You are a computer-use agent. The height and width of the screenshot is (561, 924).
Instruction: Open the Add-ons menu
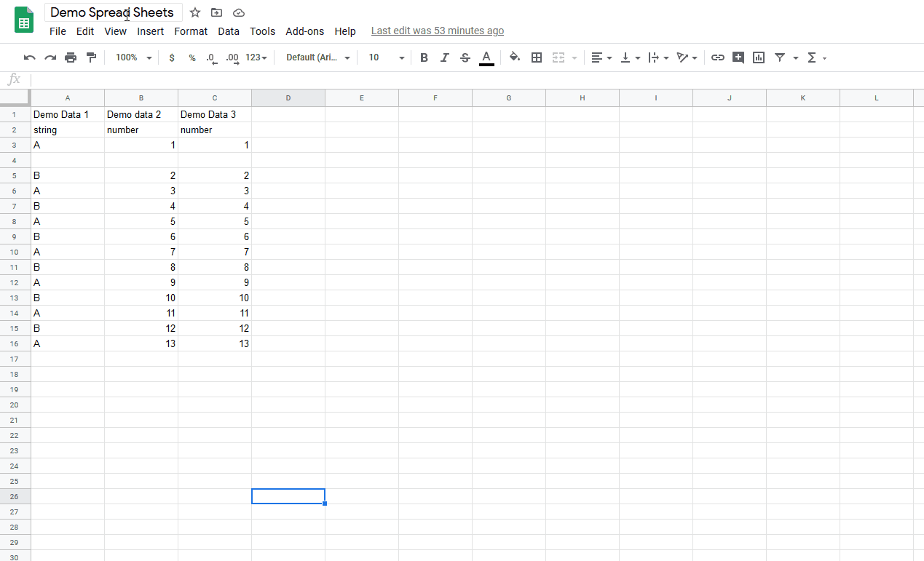[x=305, y=31]
